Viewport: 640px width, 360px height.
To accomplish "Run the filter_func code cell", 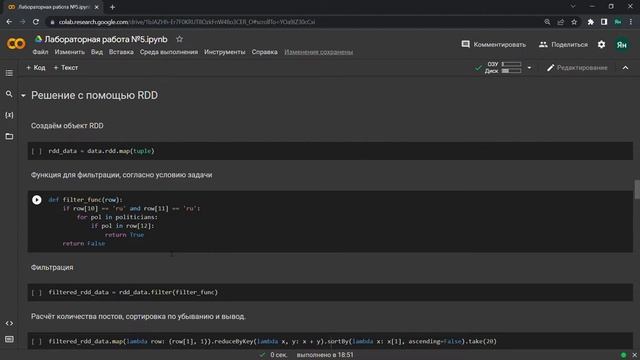I will point(37,200).
